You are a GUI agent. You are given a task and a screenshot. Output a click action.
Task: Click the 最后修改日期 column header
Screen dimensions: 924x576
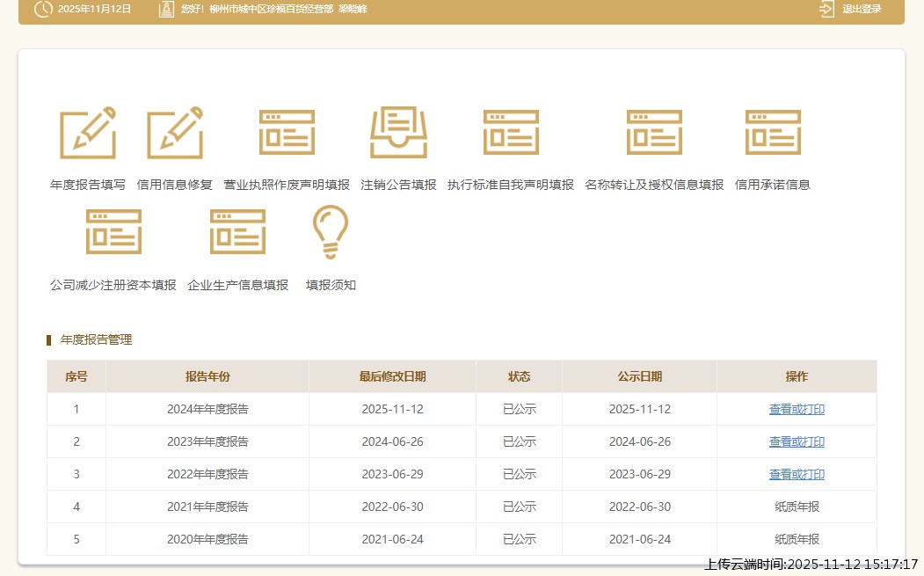[x=392, y=376]
